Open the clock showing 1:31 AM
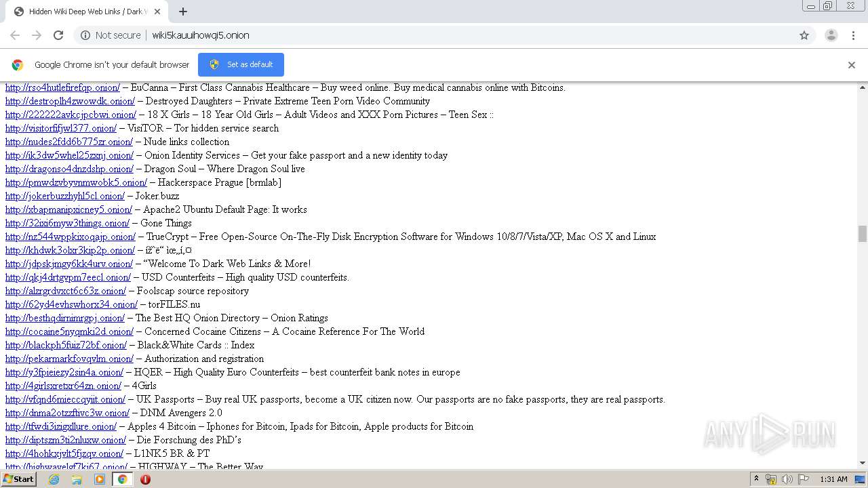This screenshot has width=868, height=488. tap(833, 479)
